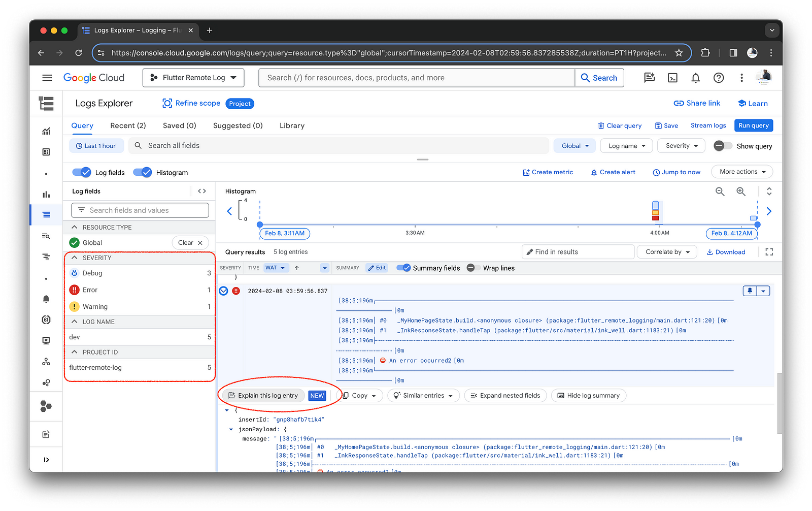Activate Cloud Shell terminal icon
This screenshot has width=812, height=511.
click(x=672, y=78)
